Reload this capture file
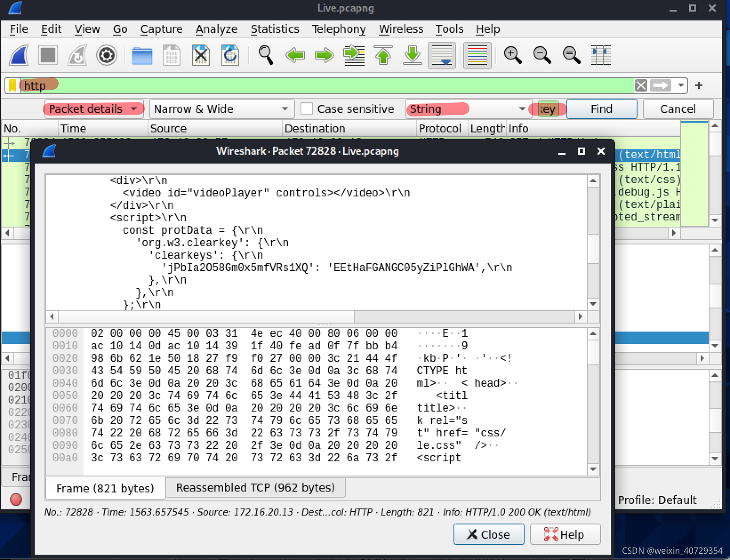 [230, 56]
